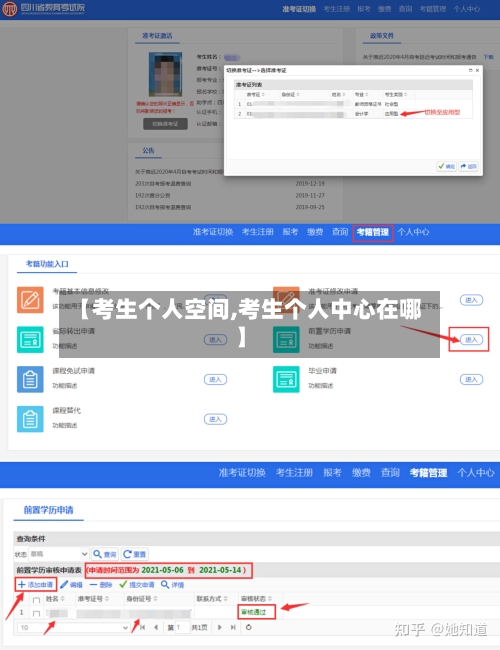500x650 pixels.
Task: Sort the grid by the 准考证号 column
Action: pyautogui.click(x=93, y=599)
